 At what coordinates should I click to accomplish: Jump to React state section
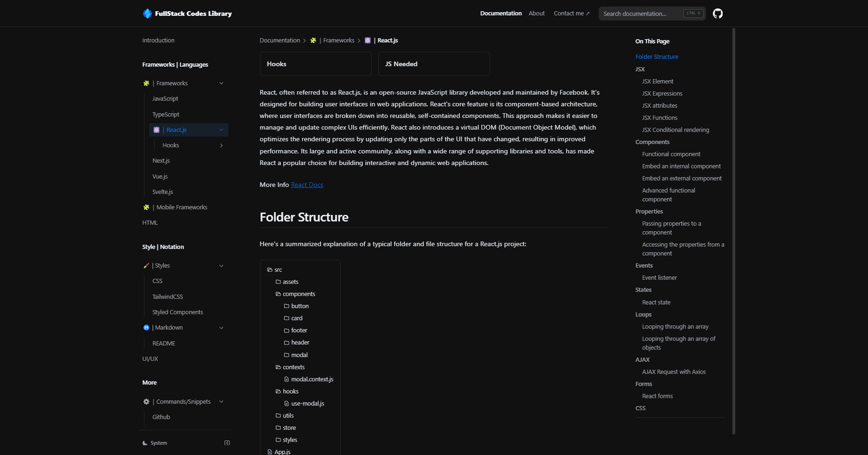(x=656, y=303)
